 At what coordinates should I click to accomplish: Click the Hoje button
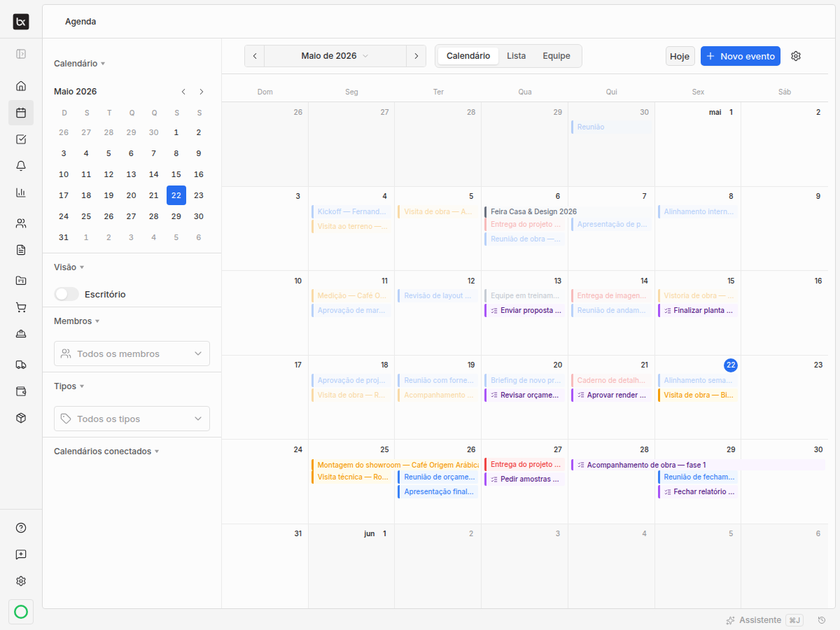point(680,56)
